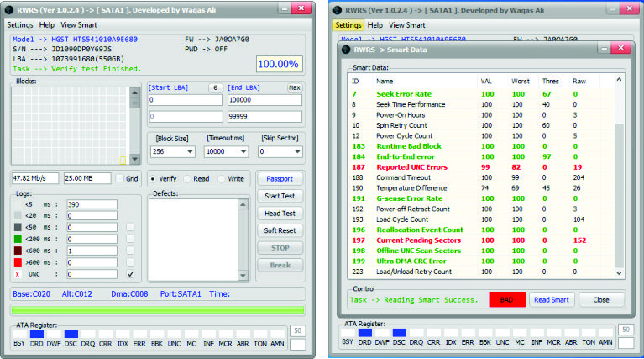This screenshot has width=644, height=359.
Task: Click the 25.00 MB field
Action: tap(87, 178)
